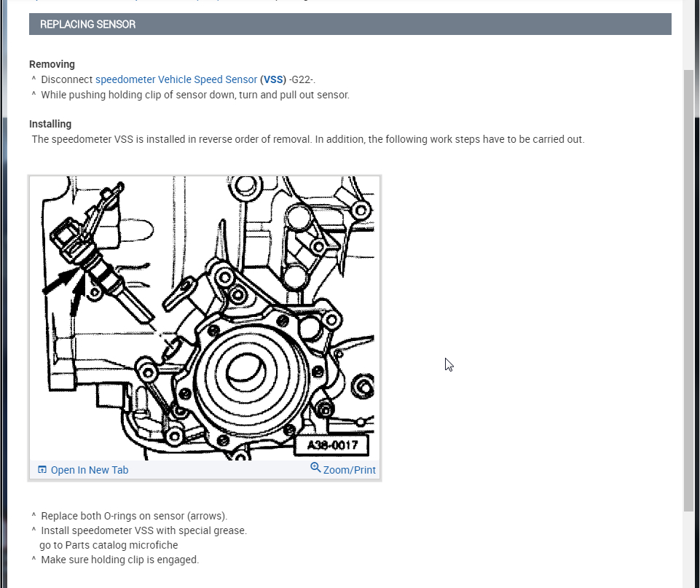
Task: Click the text 'go to Parts catalog microfiche'
Action: tap(109, 545)
